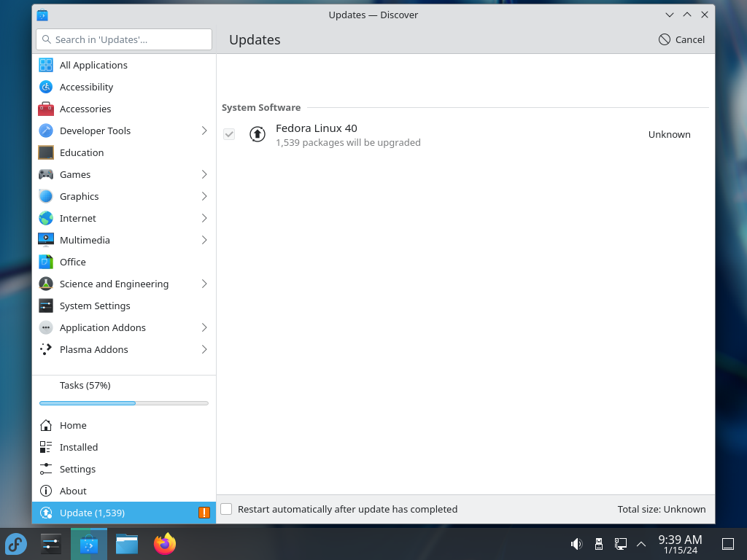This screenshot has width=747, height=560.
Task: Click the Graphics blue sphere icon
Action: 46,197
